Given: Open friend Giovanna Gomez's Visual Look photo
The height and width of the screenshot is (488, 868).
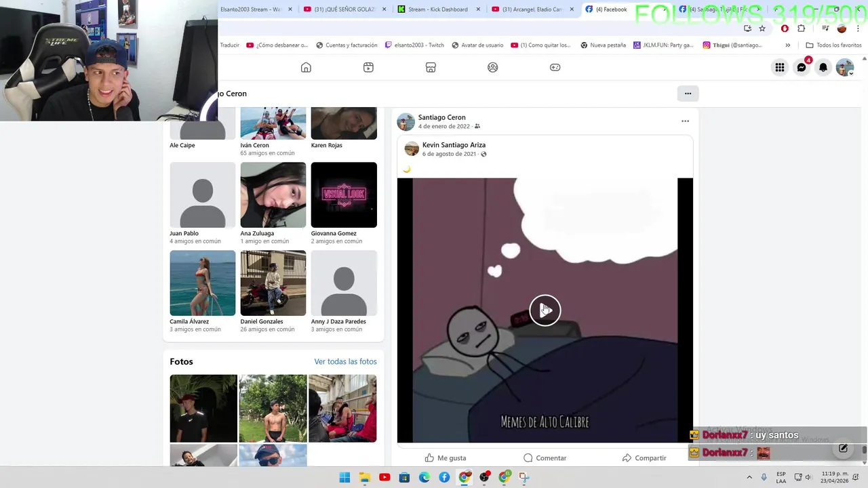Looking at the screenshot, I should [344, 195].
